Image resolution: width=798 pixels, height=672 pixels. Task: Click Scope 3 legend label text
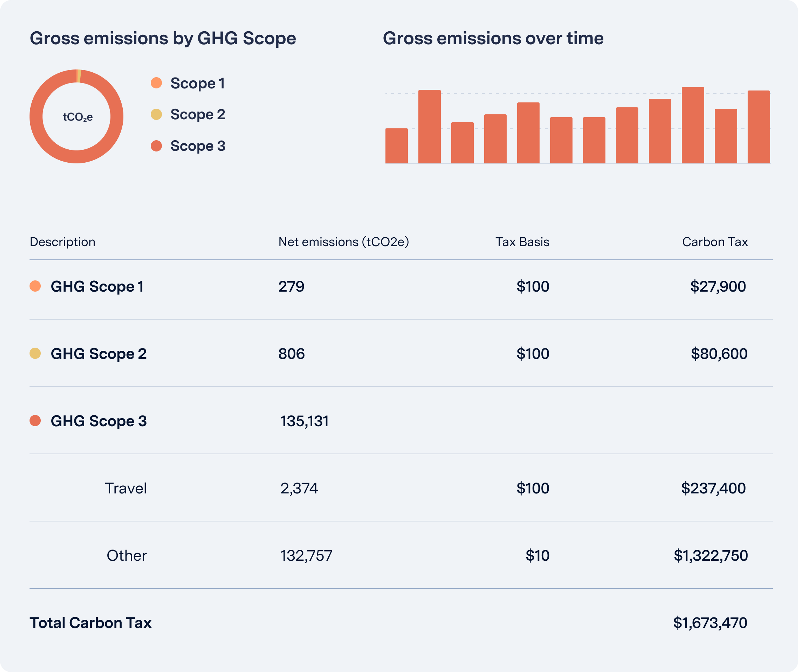click(198, 146)
